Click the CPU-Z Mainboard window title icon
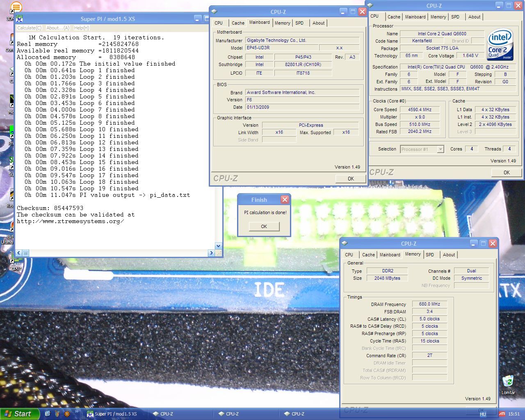The width and height of the screenshot is (525, 420). [214, 11]
